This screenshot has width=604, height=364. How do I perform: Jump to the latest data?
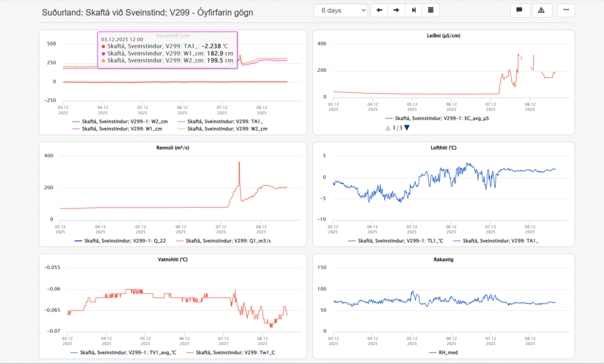(414, 10)
